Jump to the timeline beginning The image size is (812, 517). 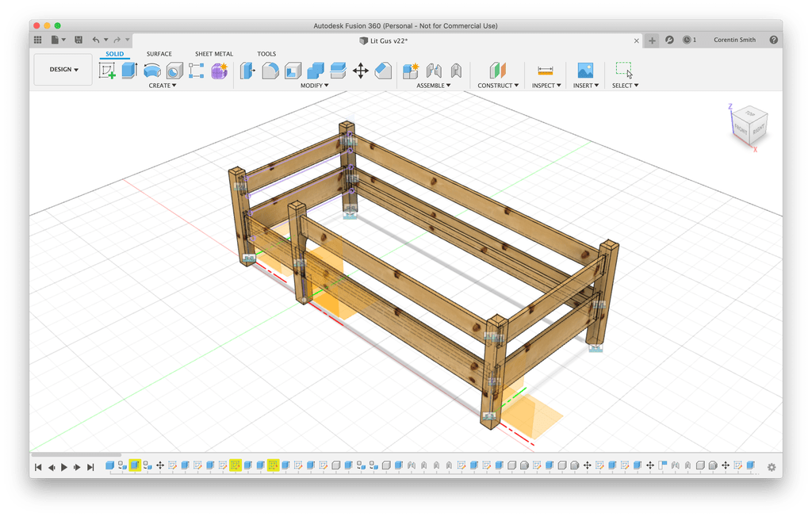(38, 467)
